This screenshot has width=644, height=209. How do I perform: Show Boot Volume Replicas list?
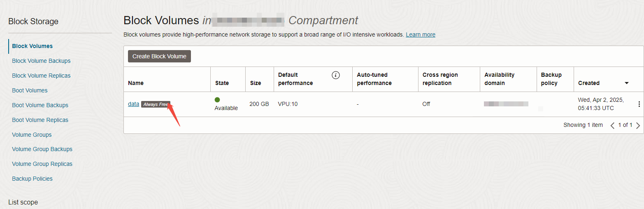(x=40, y=120)
